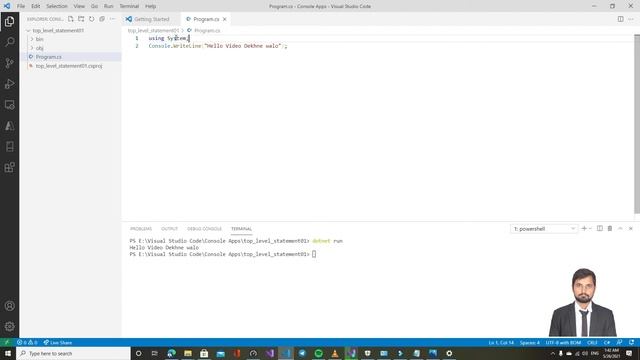Create a new terminal with the plus icon
The image size is (640, 360).
click(584, 229)
